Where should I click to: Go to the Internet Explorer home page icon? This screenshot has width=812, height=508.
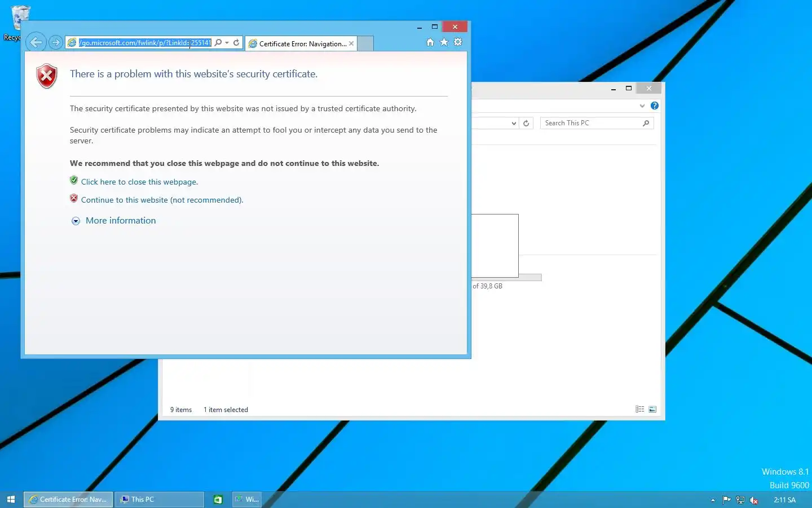click(x=430, y=42)
